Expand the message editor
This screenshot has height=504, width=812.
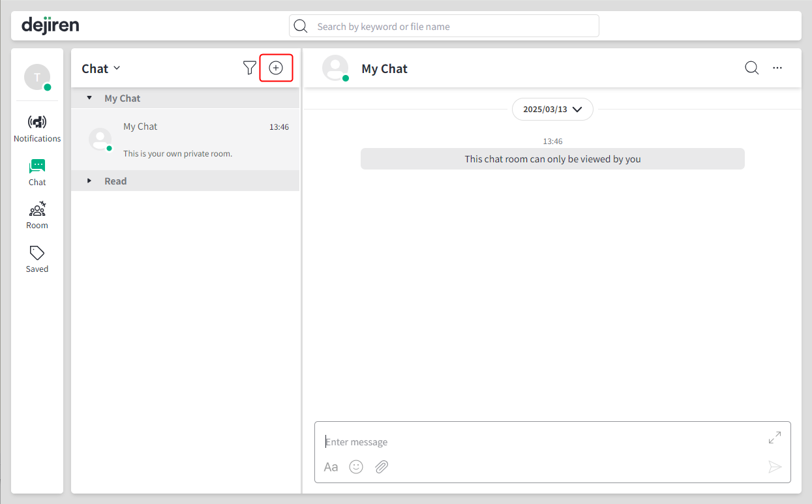pyautogui.click(x=775, y=437)
